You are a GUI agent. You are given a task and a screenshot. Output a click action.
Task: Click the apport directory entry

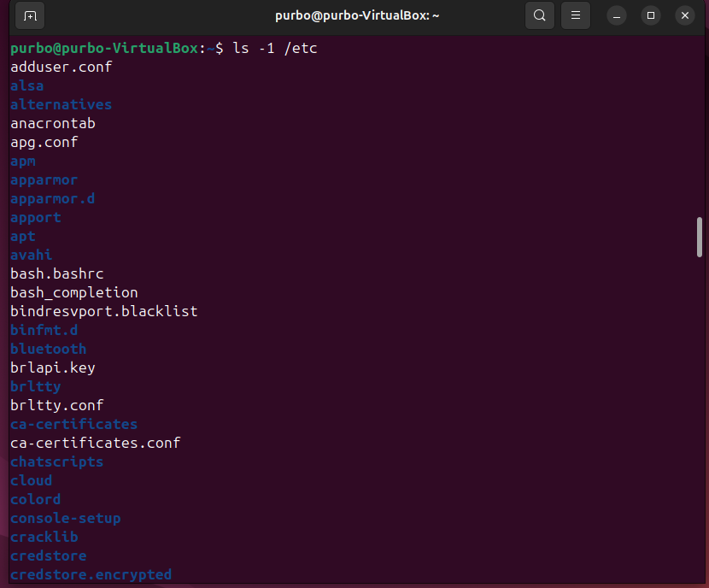pyautogui.click(x=36, y=218)
